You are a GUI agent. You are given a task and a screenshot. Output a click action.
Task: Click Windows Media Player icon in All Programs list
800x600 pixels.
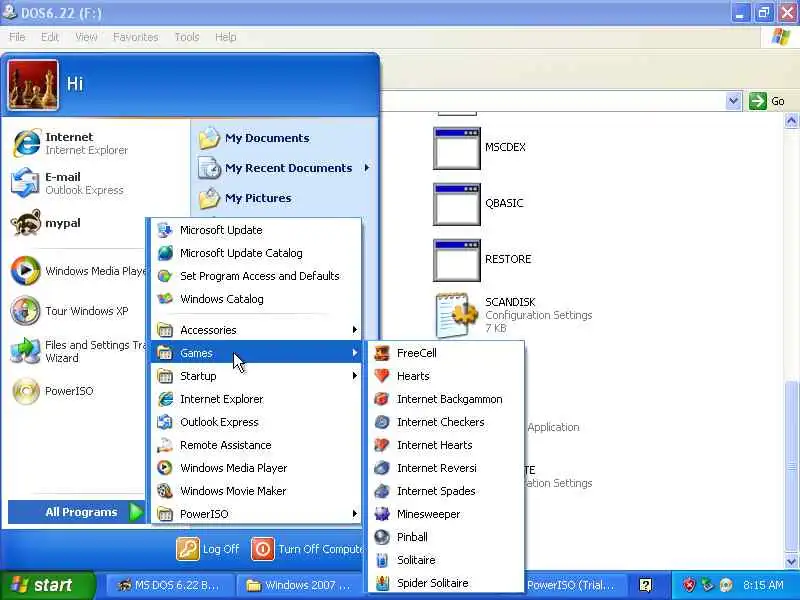pyautogui.click(x=165, y=468)
